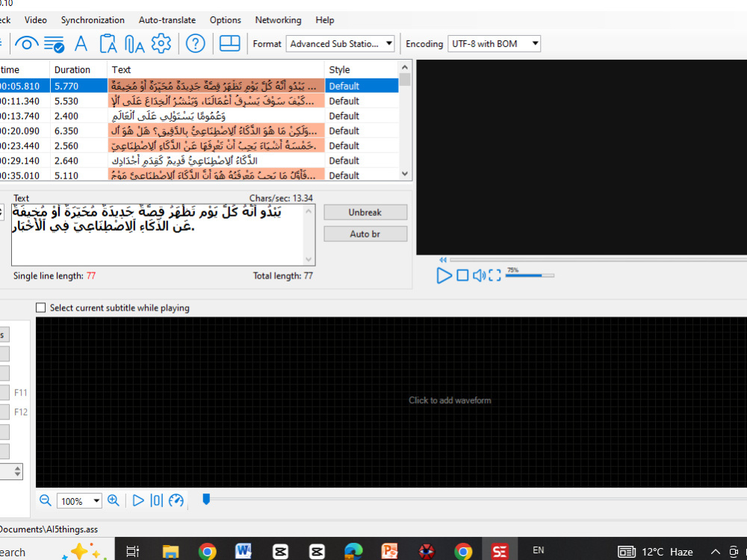This screenshot has width=747, height=560.
Task: Sort by Text column header
Action: [x=216, y=69]
